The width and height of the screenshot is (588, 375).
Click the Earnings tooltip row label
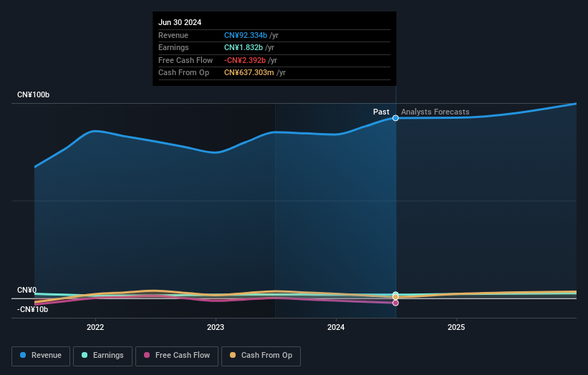(x=173, y=47)
